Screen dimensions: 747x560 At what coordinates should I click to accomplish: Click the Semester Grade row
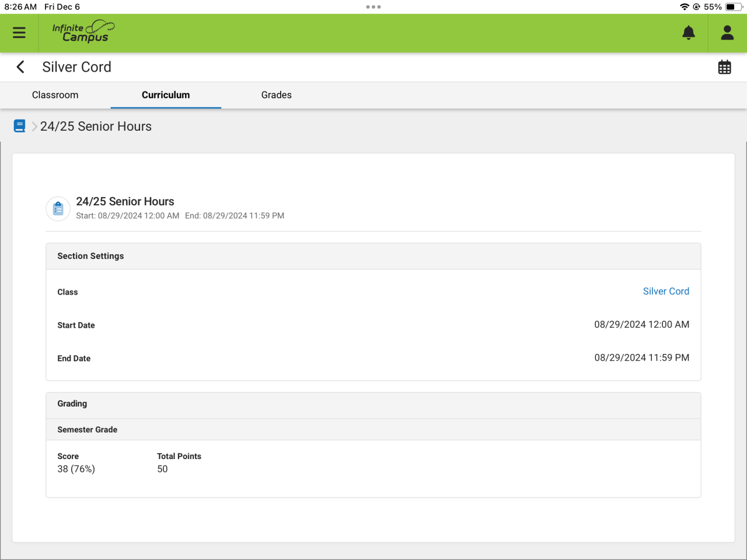point(373,429)
